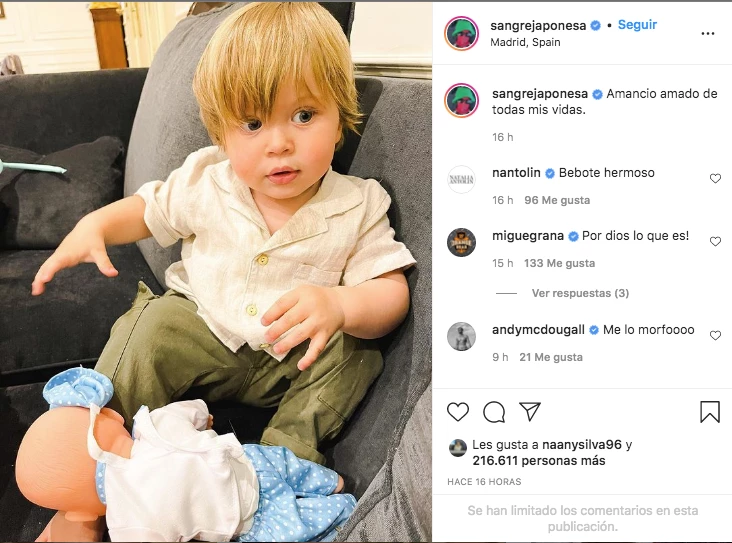The image size is (732, 543).
Task: Open the comment bubble icon
Action: point(494,412)
